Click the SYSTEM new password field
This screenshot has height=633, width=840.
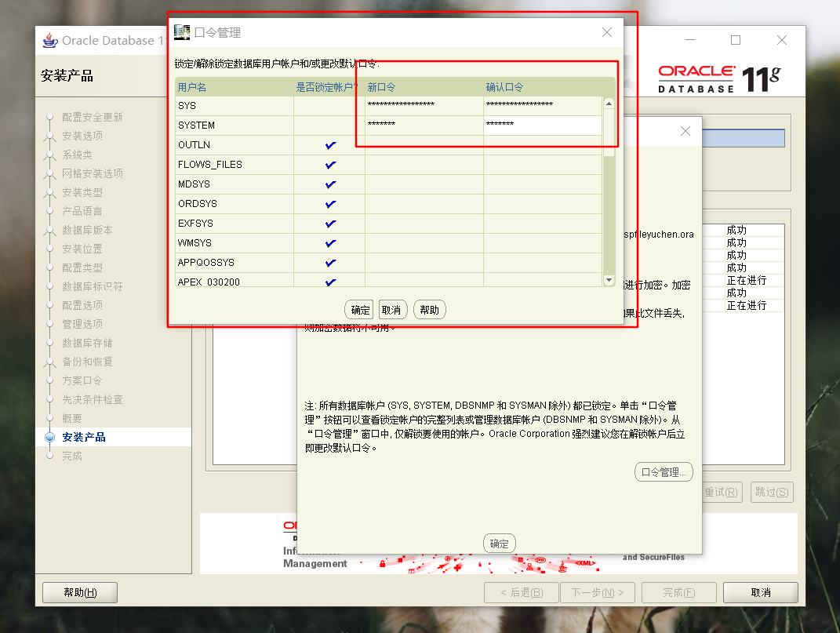pyautogui.click(x=424, y=126)
